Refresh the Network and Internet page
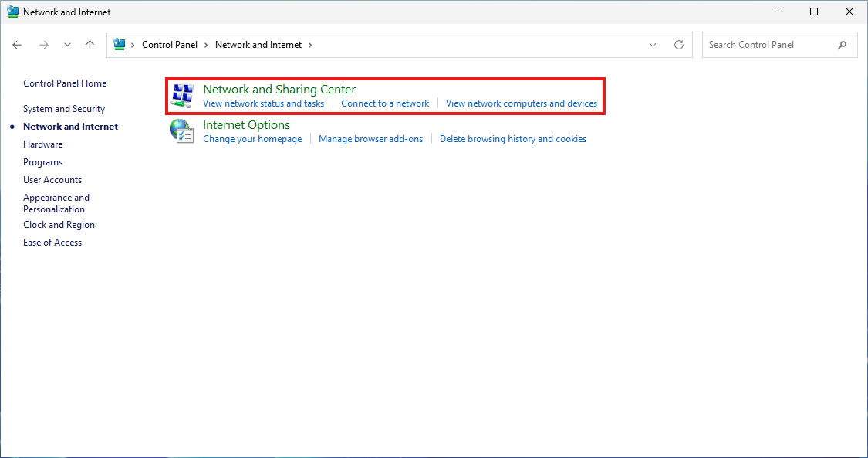The image size is (868, 458). (x=679, y=45)
